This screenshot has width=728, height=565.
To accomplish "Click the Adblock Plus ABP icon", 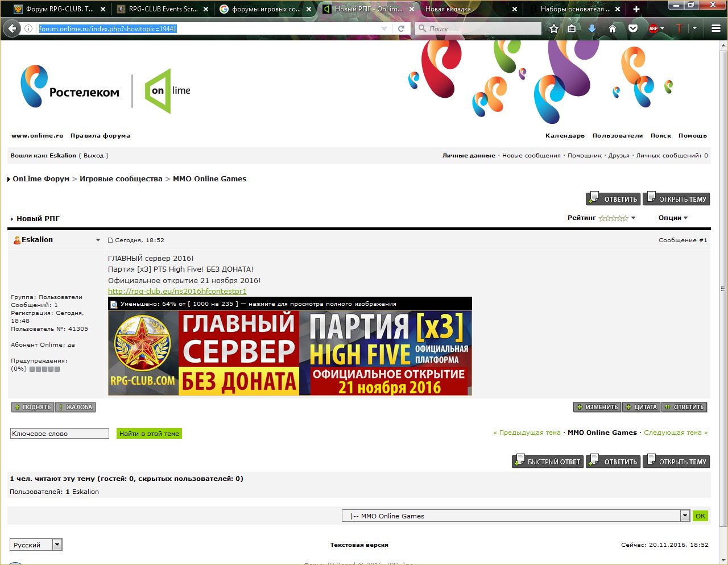I will (x=653, y=28).
